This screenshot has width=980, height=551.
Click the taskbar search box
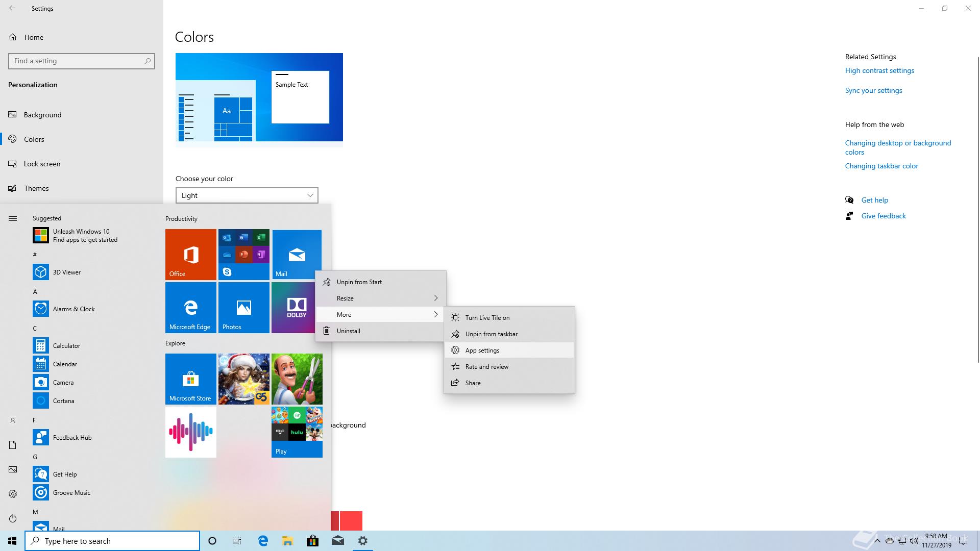(112, 541)
